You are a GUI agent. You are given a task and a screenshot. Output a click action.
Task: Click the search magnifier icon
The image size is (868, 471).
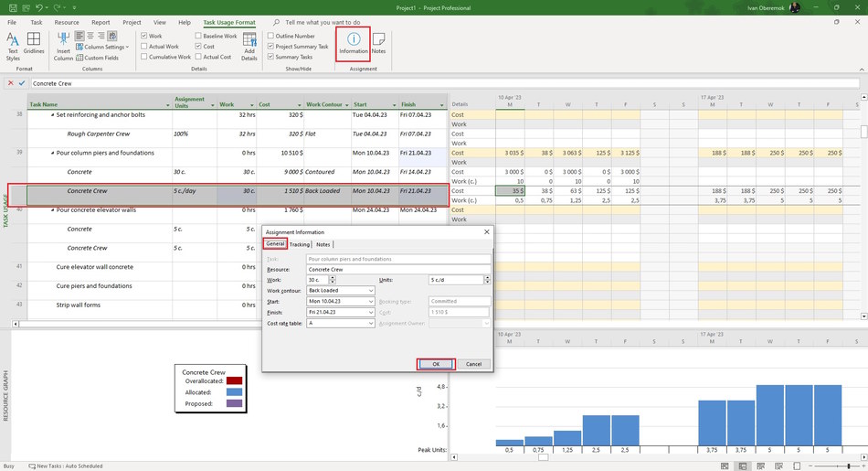coord(276,22)
